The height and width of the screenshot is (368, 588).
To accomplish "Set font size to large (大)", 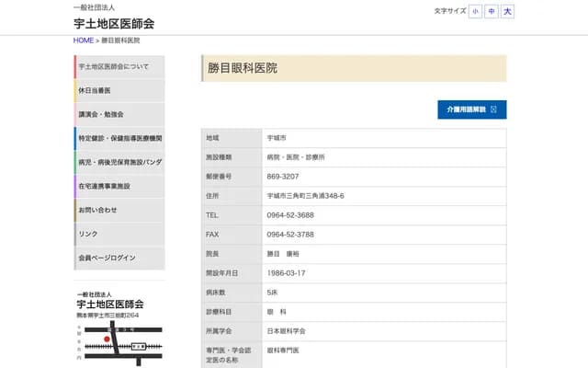I will click(x=507, y=11).
